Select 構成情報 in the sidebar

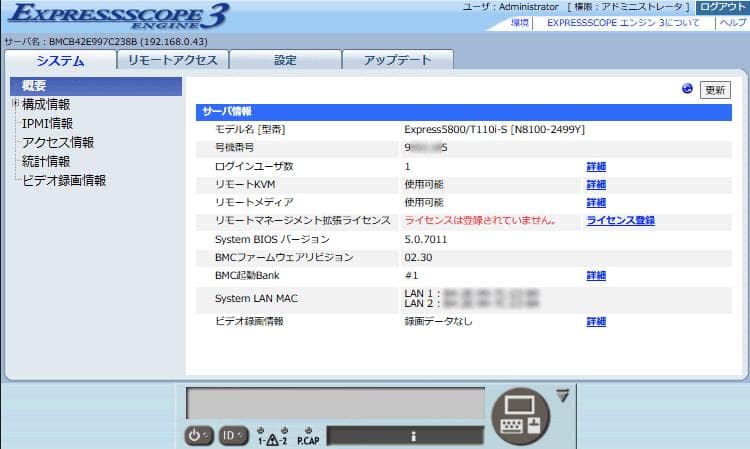46,104
